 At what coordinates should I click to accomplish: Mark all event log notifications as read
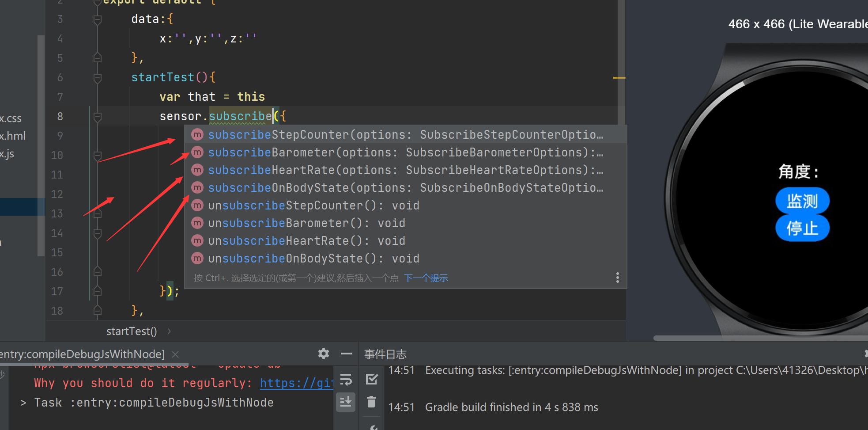[x=372, y=379]
